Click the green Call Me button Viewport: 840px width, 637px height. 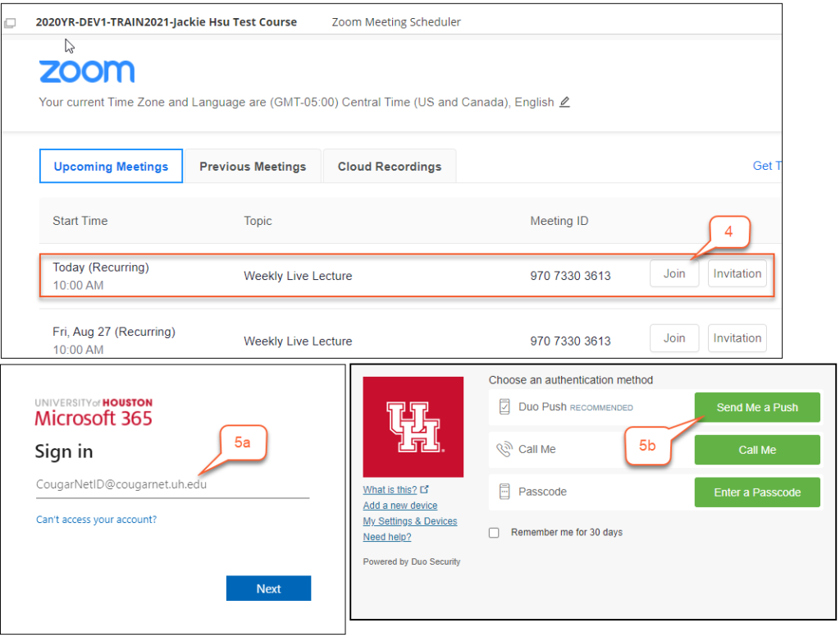pyautogui.click(x=757, y=450)
